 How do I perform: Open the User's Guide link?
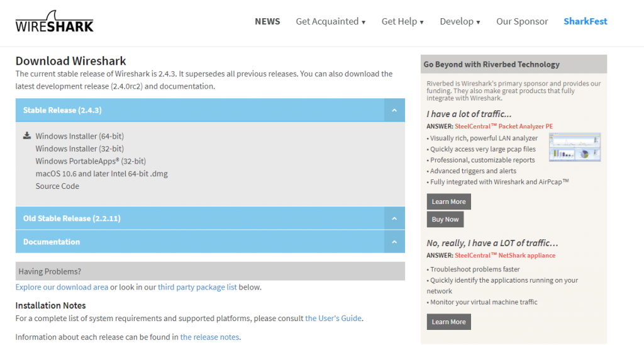coord(333,319)
